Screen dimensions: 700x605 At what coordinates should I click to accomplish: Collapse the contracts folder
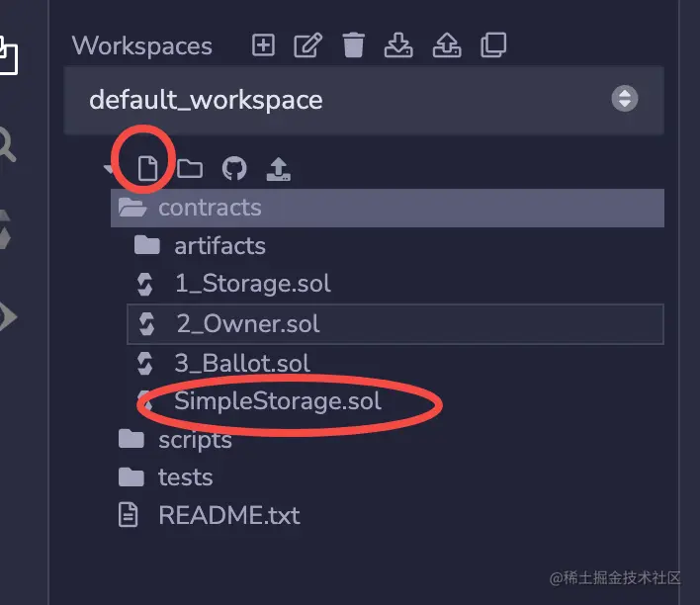[x=209, y=208]
